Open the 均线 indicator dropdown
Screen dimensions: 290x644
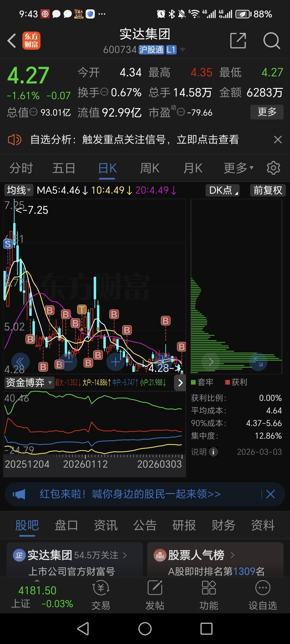(x=19, y=190)
